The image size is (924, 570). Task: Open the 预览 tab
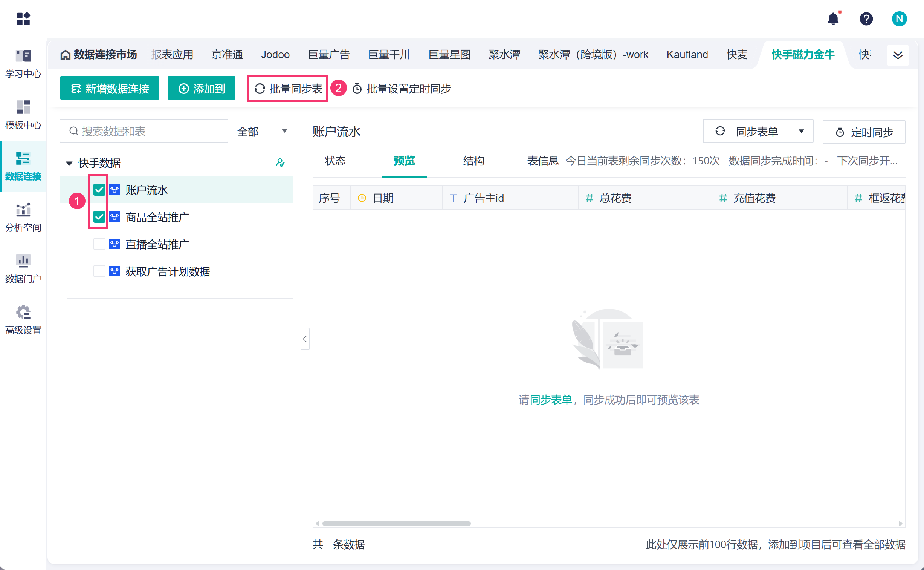(404, 161)
